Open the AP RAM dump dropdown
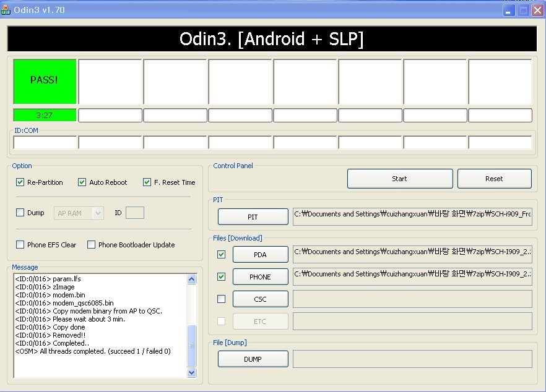Image resolution: width=546 pixels, height=392 pixels. (79, 213)
